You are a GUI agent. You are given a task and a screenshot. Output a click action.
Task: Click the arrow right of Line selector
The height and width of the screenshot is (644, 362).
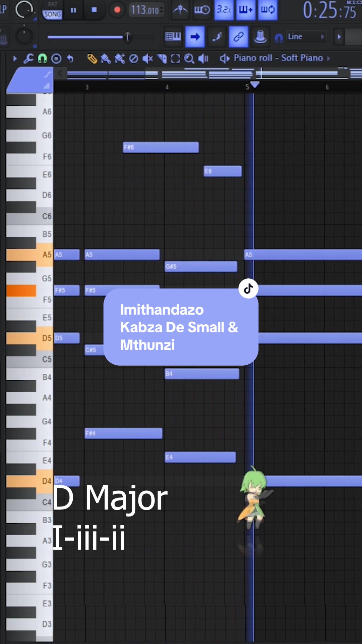coord(339,37)
